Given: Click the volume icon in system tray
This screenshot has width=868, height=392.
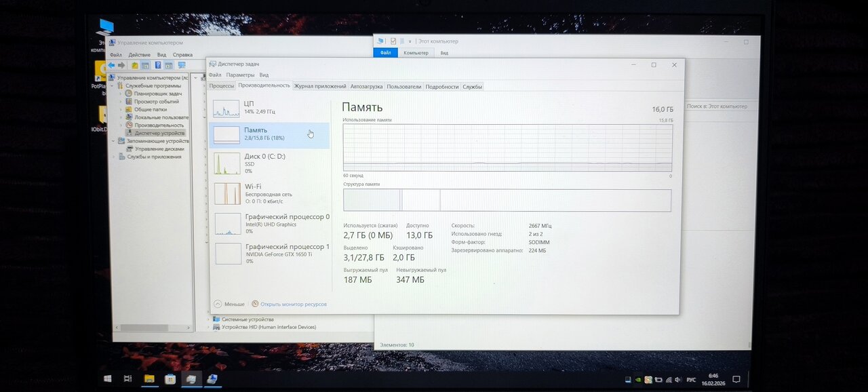Looking at the screenshot, I should pos(677,379).
